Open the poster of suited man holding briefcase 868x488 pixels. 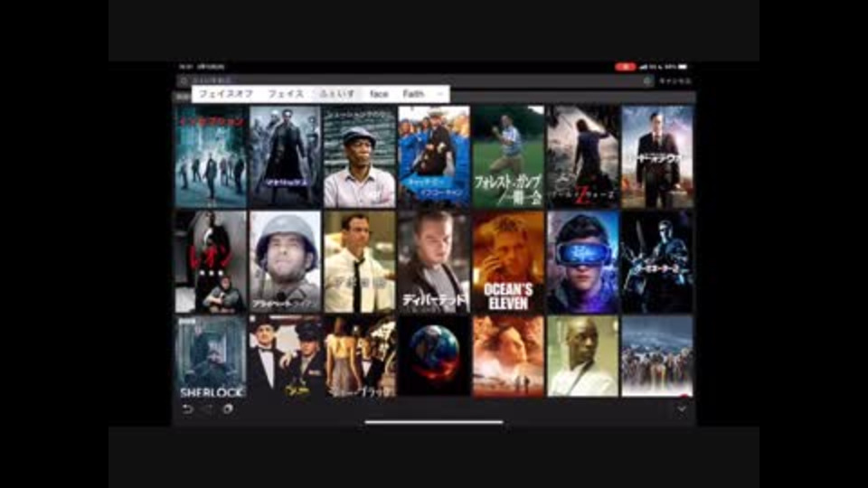(657, 156)
